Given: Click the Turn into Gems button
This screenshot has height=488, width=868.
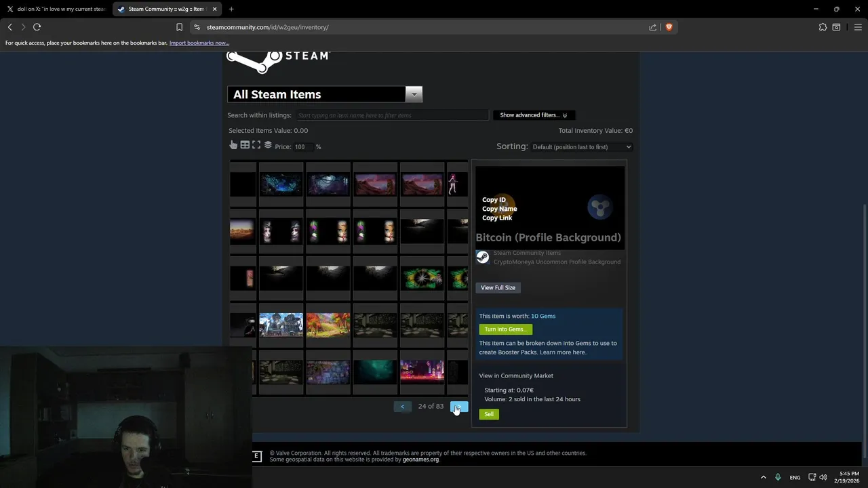Looking at the screenshot, I should [505, 329].
